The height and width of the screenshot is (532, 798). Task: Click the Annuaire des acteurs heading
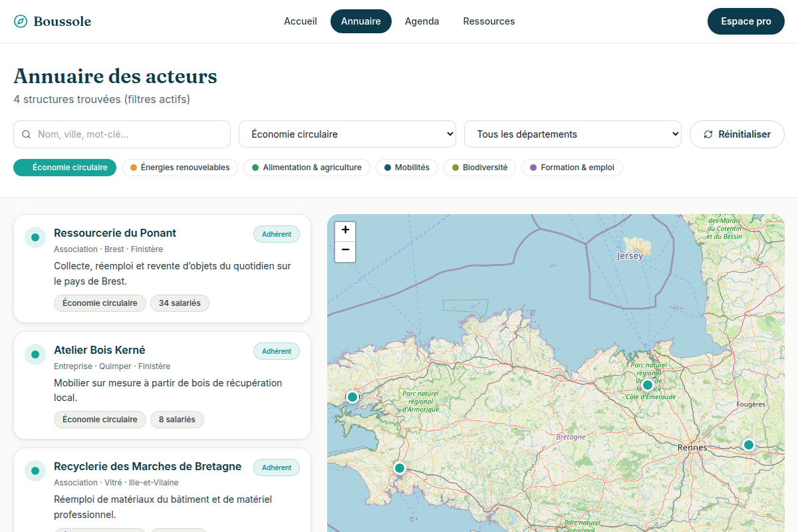115,76
